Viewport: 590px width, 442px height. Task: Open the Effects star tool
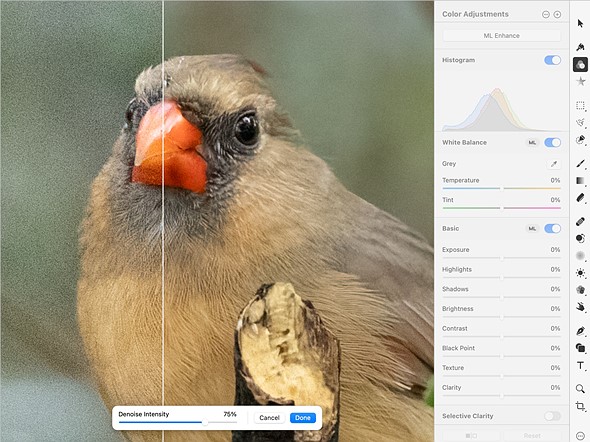point(580,81)
